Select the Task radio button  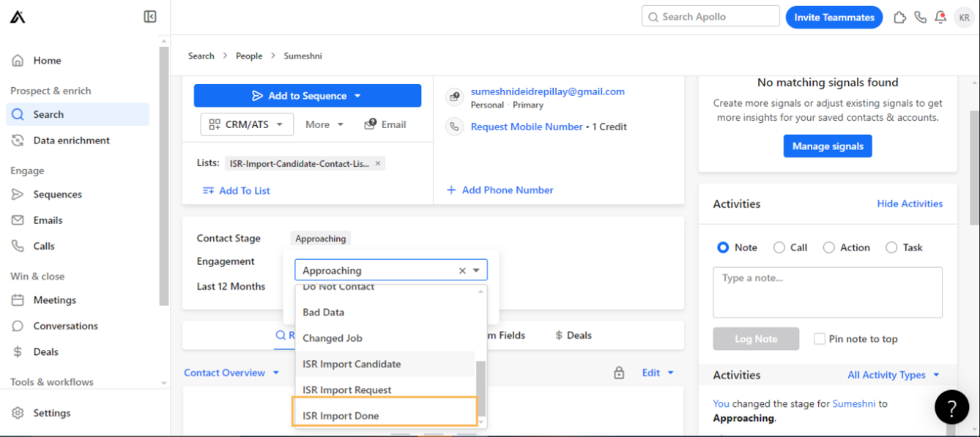(891, 247)
